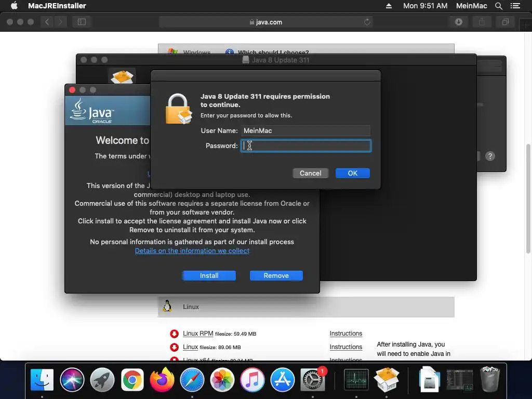Screen dimensions: 532x399
Task: Open Google Chrome from the Dock
Action: click(x=132, y=380)
